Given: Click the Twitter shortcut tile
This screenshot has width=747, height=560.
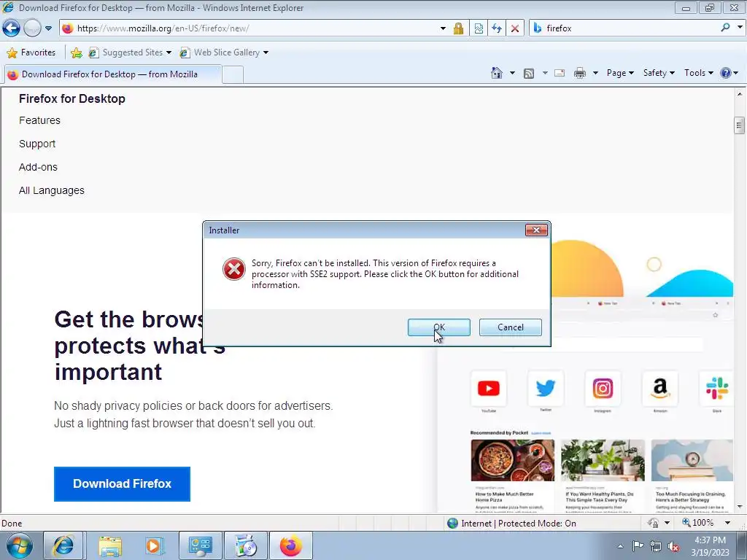Looking at the screenshot, I should pos(546,389).
